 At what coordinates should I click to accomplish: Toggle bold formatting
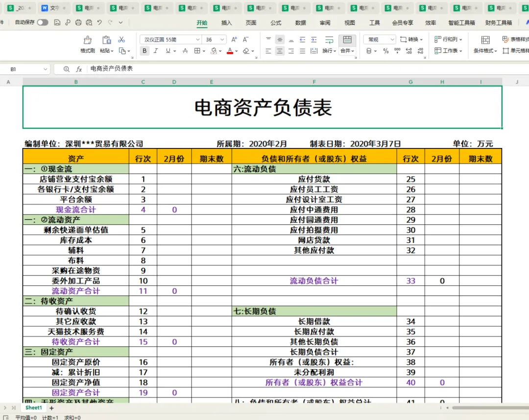click(x=144, y=51)
